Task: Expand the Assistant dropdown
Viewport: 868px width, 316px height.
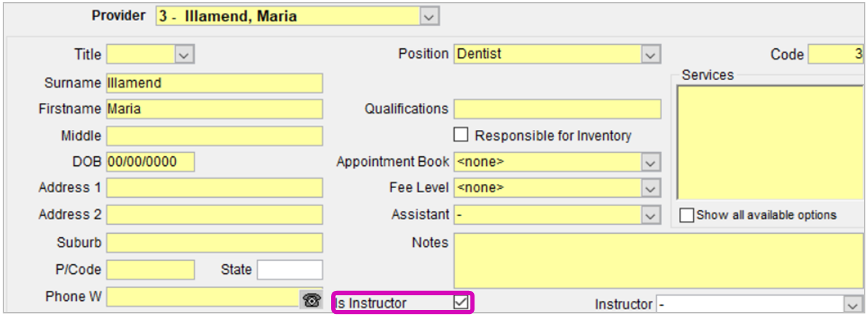Action: 651,215
